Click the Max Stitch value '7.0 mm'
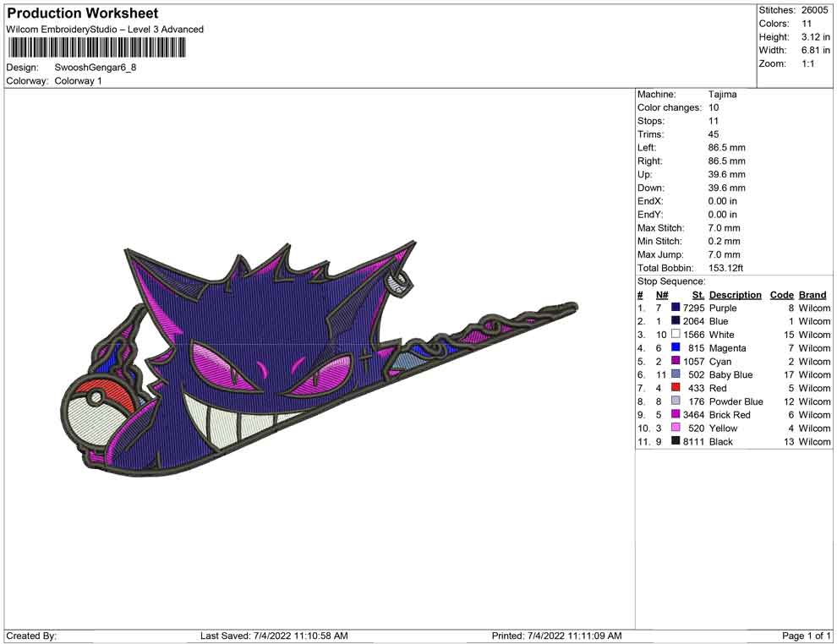The width and height of the screenshot is (837, 644). pos(724,228)
